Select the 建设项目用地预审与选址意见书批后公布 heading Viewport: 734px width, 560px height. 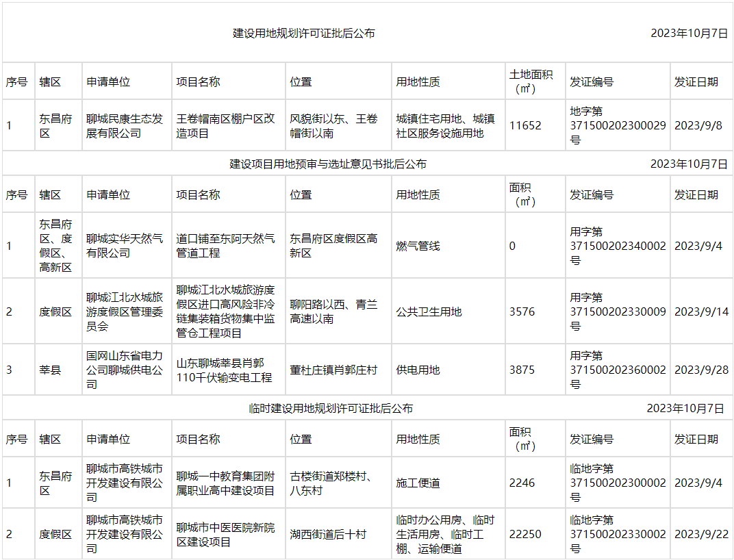327,164
